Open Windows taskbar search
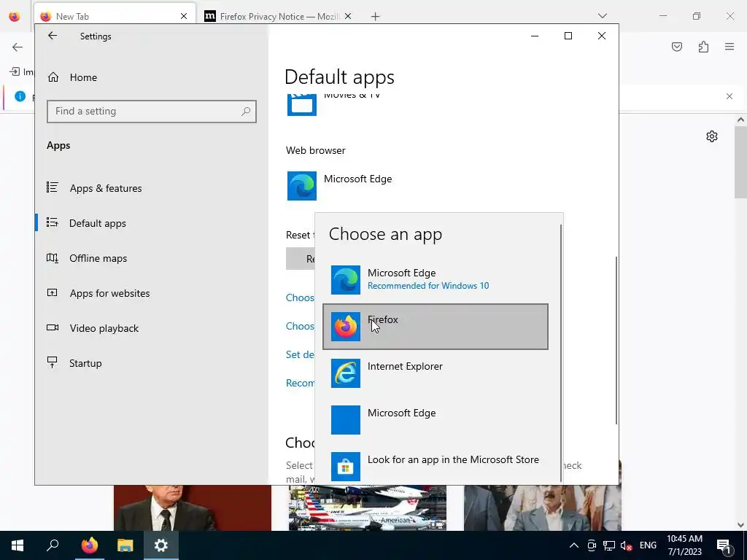 point(53,545)
